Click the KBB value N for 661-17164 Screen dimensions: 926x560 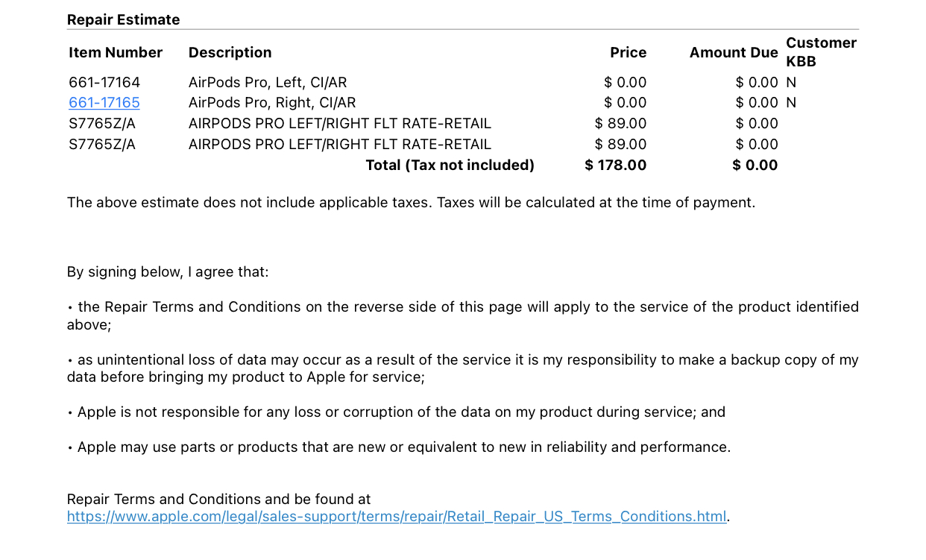(x=791, y=82)
